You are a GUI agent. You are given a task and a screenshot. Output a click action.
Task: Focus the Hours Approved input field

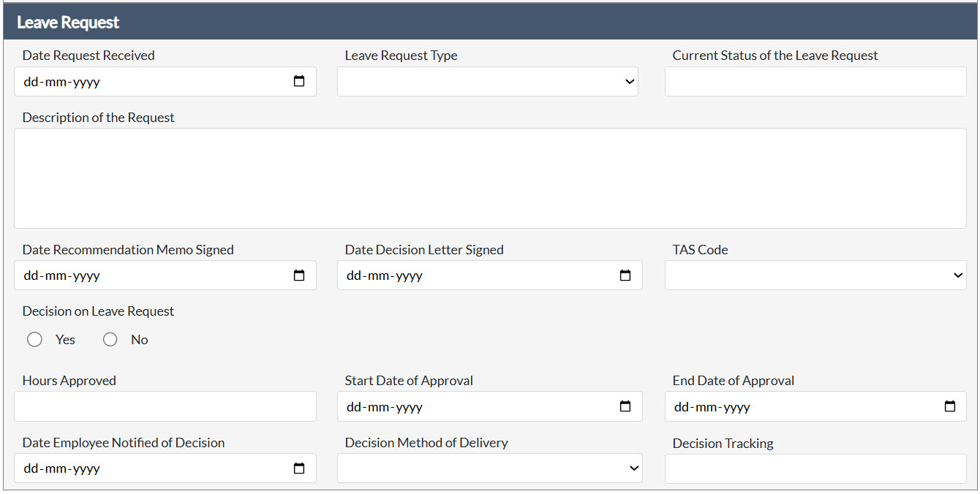(x=165, y=406)
